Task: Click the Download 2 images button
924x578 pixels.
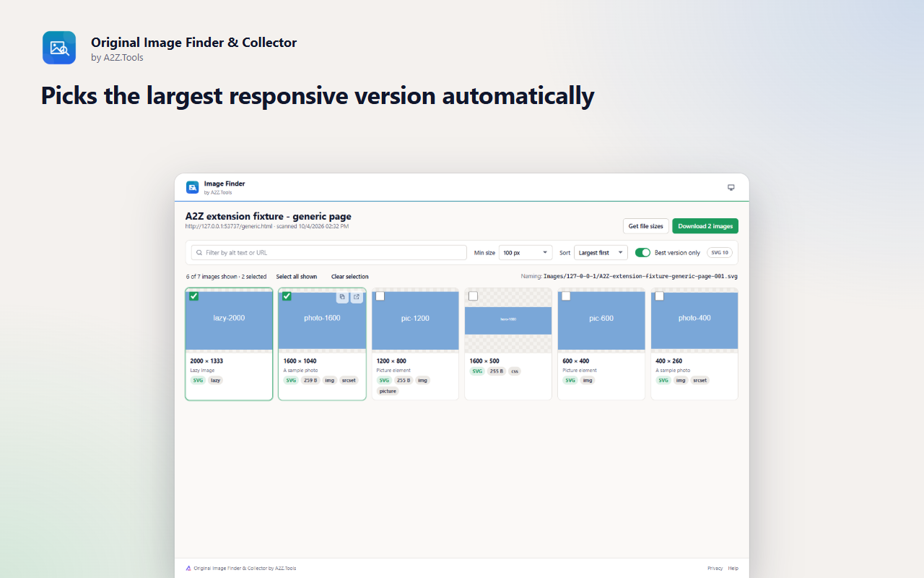Action: coord(705,226)
